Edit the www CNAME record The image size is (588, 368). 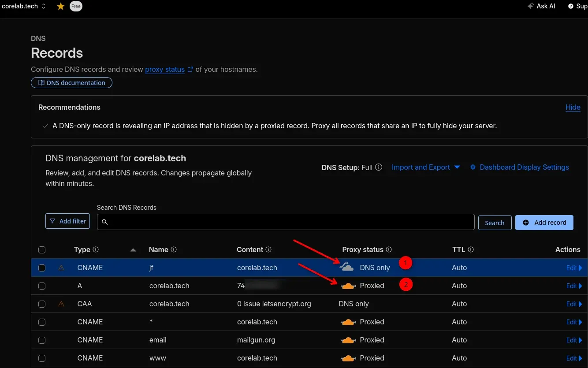click(x=574, y=358)
